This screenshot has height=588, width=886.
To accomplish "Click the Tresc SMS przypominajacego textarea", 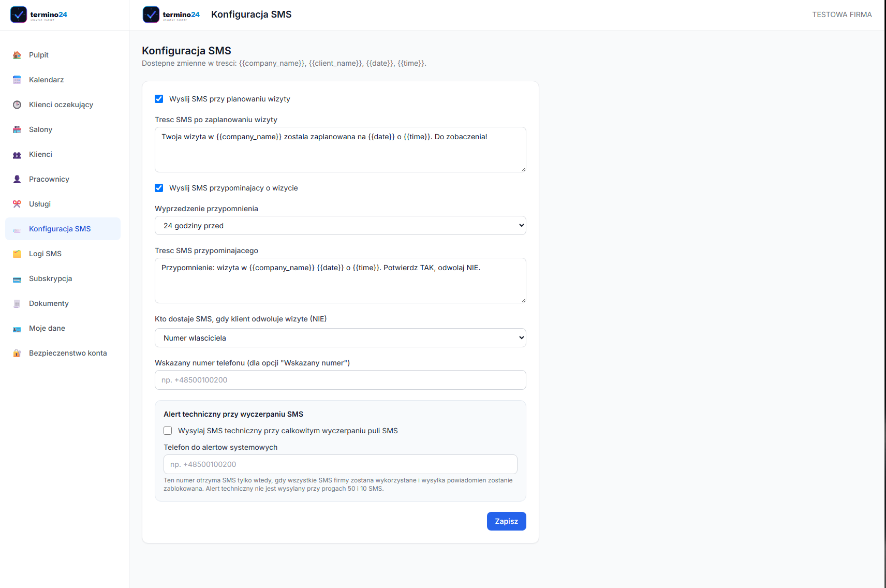I will point(341,281).
